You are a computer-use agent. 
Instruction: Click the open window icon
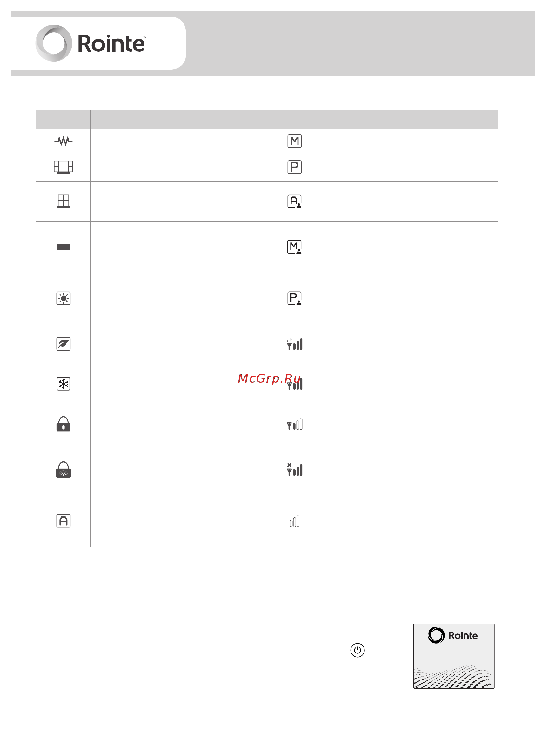point(63,167)
